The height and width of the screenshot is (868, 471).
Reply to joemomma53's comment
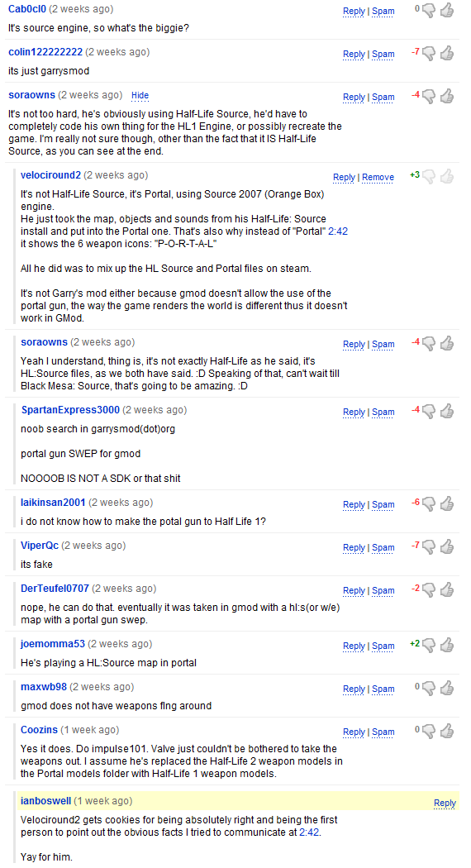pos(354,646)
